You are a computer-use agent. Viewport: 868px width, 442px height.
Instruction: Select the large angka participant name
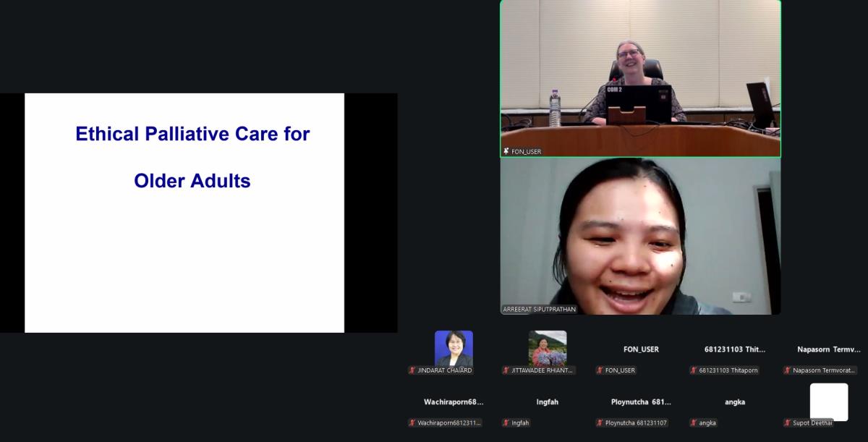[x=734, y=401]
